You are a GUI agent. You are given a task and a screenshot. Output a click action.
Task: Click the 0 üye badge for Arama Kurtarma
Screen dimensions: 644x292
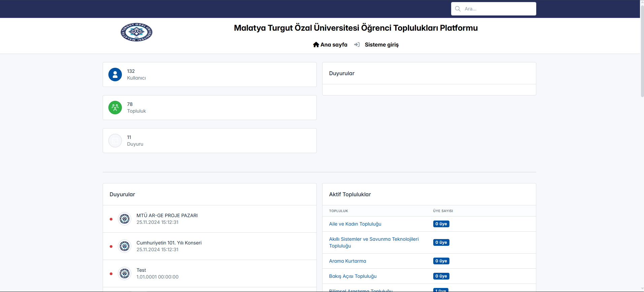point(441,261)
